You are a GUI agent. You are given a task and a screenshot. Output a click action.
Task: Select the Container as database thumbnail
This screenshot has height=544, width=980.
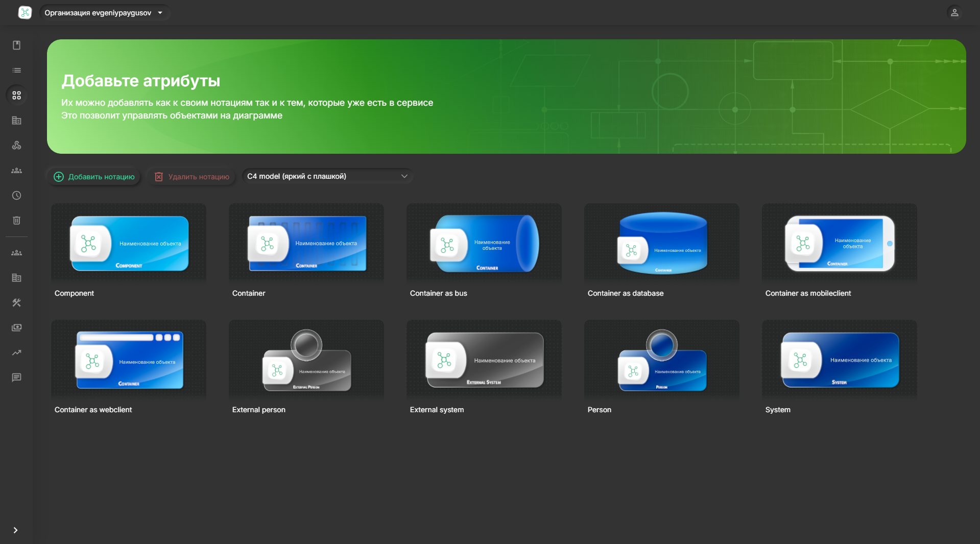[661, 243]
